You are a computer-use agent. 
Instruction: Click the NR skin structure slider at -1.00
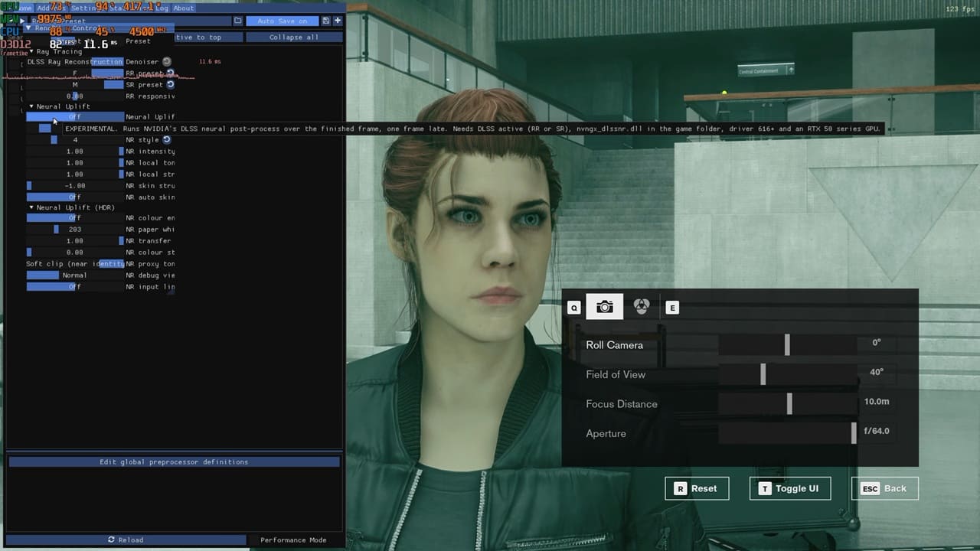(x=74, y=186)
